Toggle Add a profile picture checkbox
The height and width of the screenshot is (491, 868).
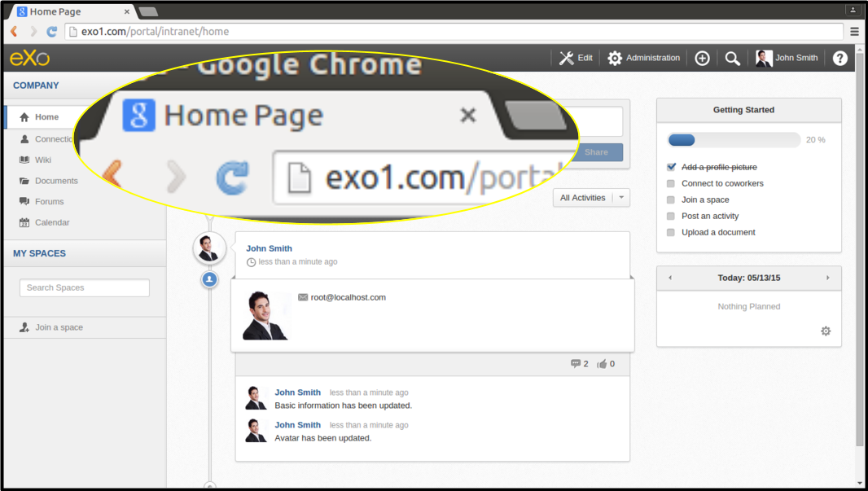tap(671, 167)
